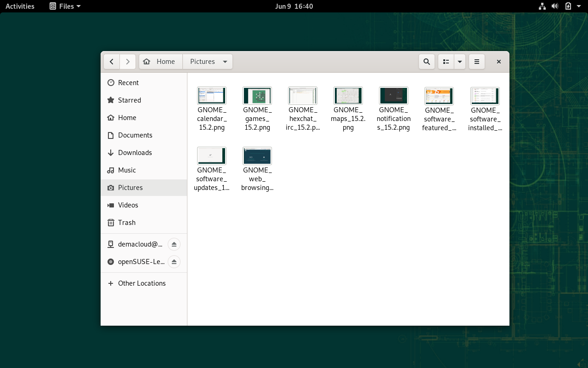Eject the openSUSE-Leap disc
The width and height of the screenshot is (588, 368).
tap(174, 262)
